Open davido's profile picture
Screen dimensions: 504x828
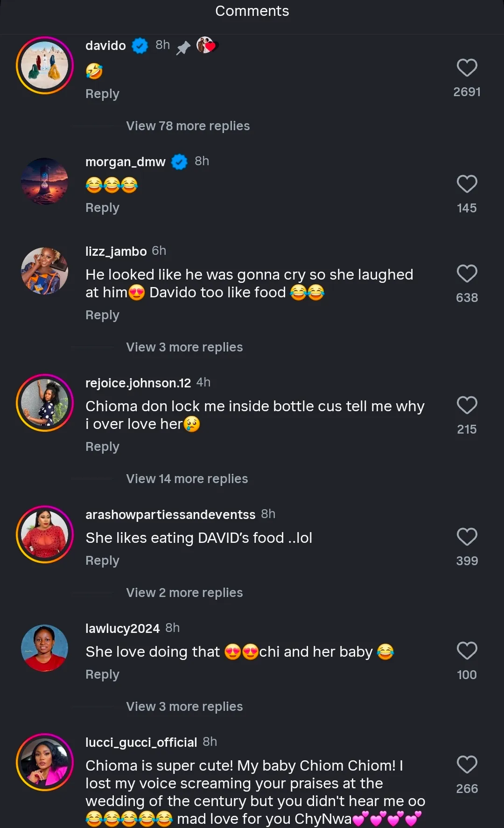point(45,66)
